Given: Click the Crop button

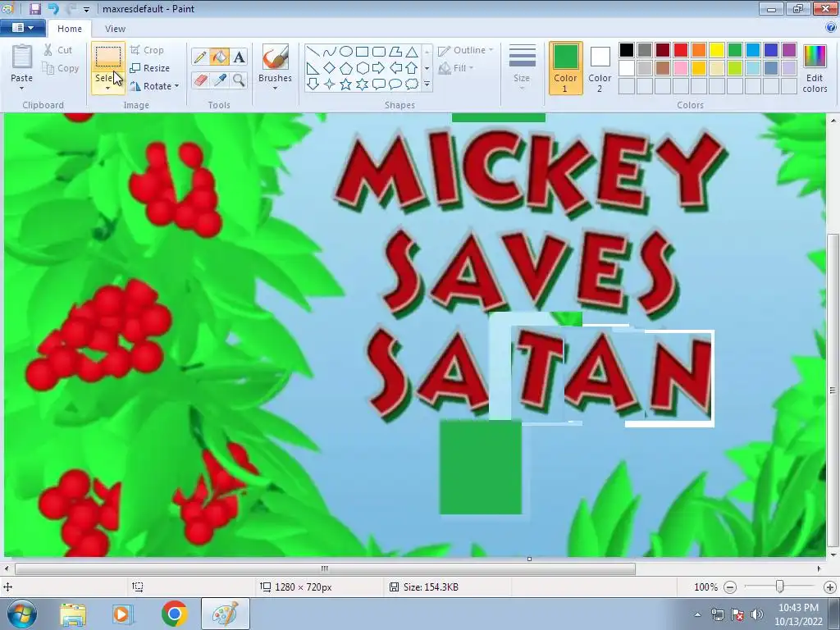Looking at the screenshot, I should [147, 50].
